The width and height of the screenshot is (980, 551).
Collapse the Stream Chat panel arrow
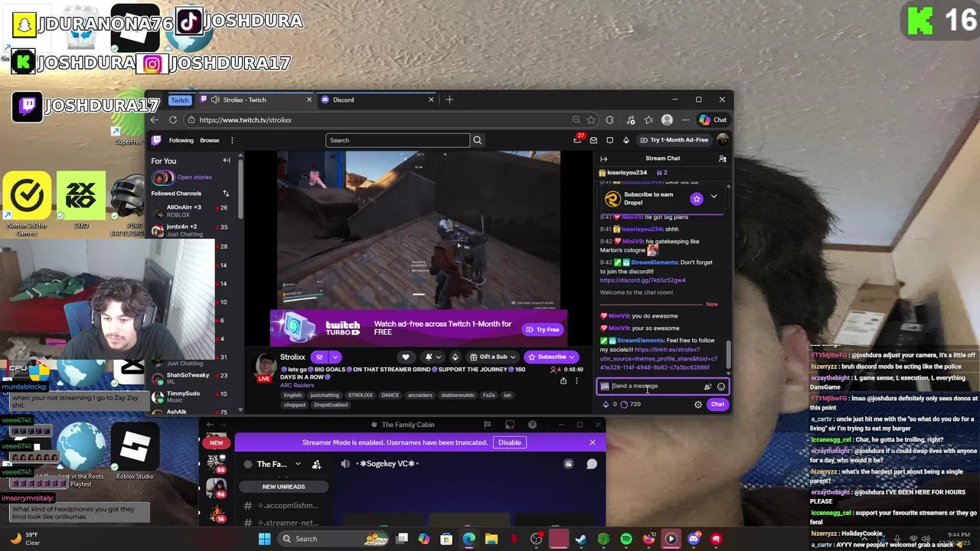603,158
